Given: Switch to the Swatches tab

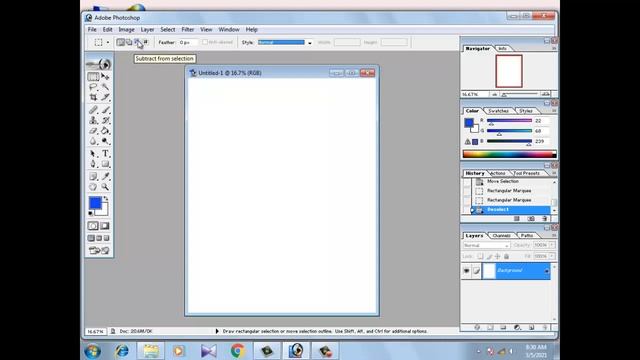Looking at the screenshot, I should tap(498, 111).
